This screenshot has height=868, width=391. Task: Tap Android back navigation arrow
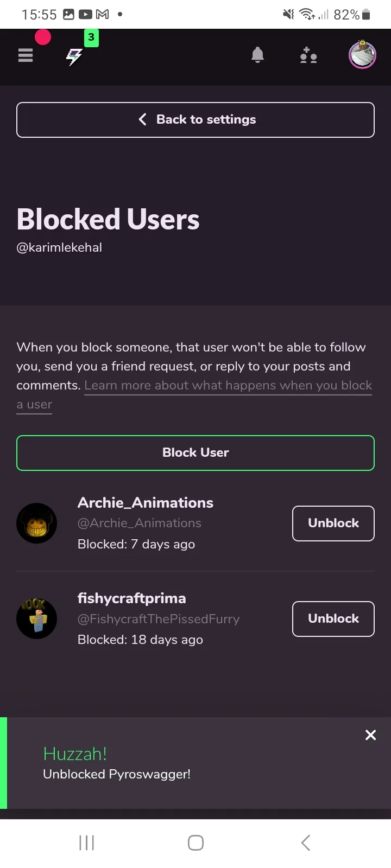tap(306, 843)
